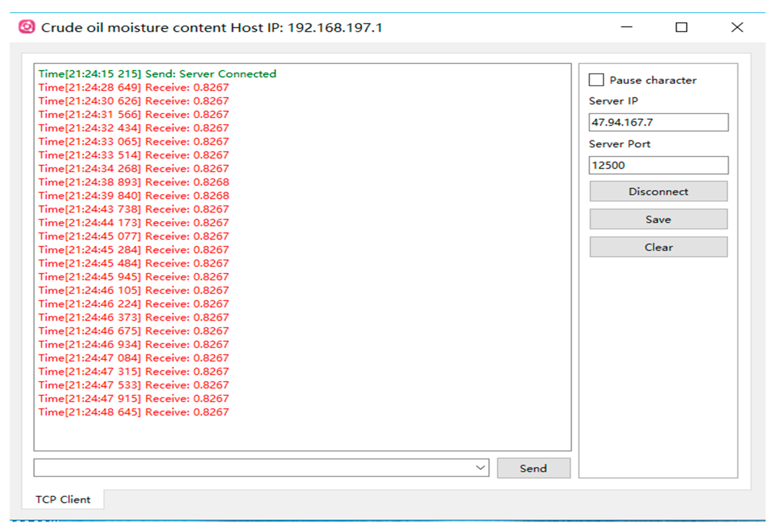Screen dimensions: 777x532
Task: Click the Send button
Action: [x=533, y=468]
